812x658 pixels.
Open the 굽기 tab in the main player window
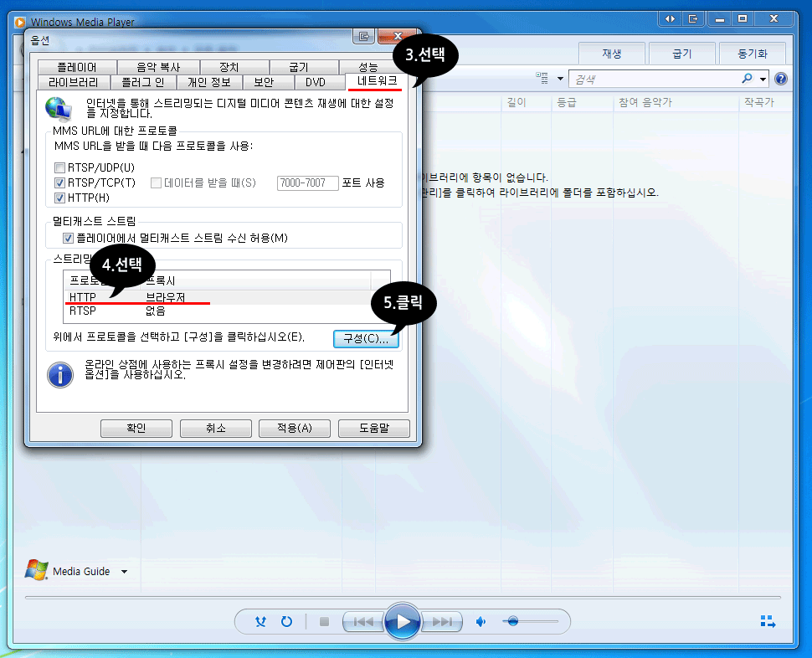[682, 54]
